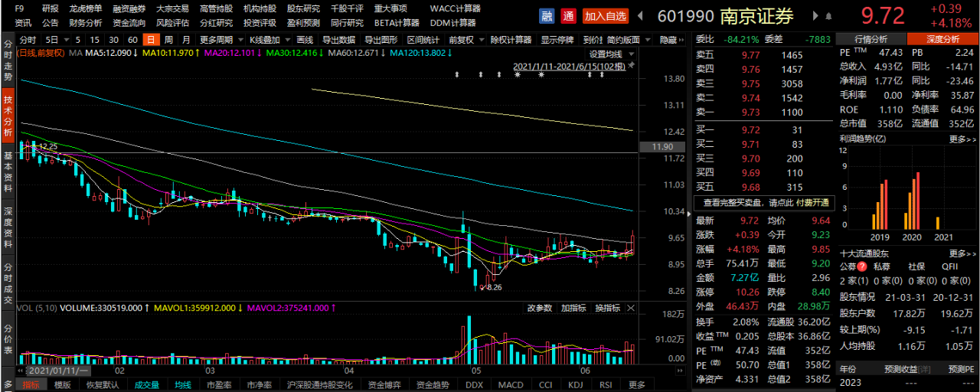Click the 融 margin trading badge

pyautogui.click(x=547, y=15)
